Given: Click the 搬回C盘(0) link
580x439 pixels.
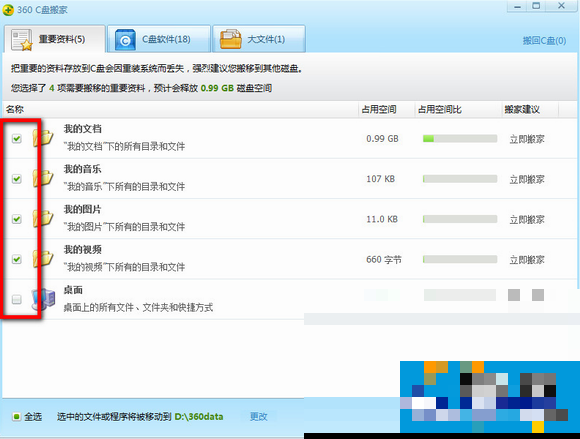Looking at the screenshot, I should pyautogui.click(x=544, y=41).
